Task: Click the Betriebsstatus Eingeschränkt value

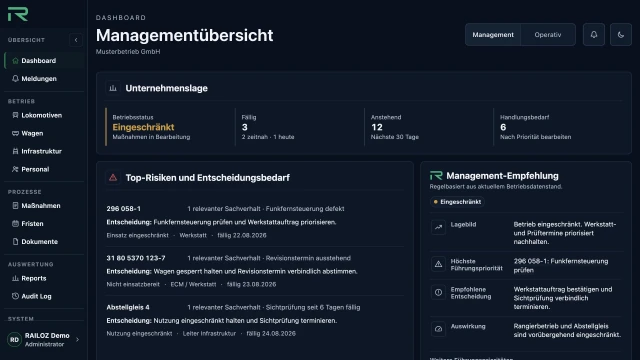Action: pyautogui.click(x=143, y=127)
